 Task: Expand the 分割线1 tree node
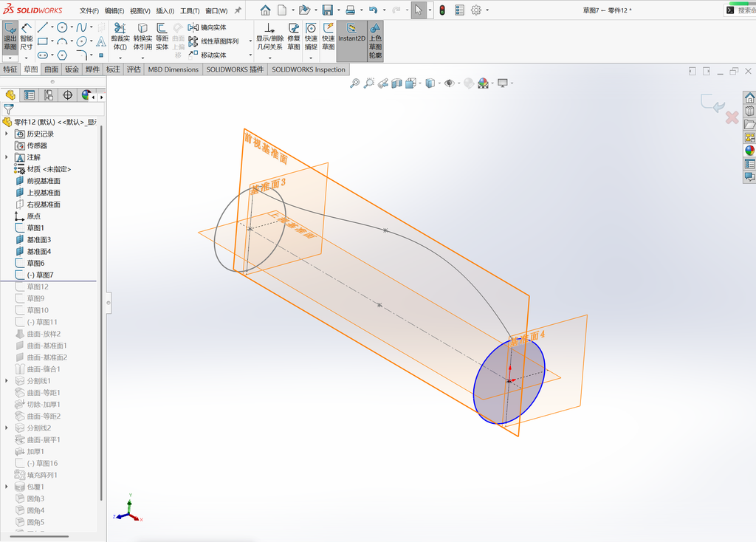(x=6, y=381)
